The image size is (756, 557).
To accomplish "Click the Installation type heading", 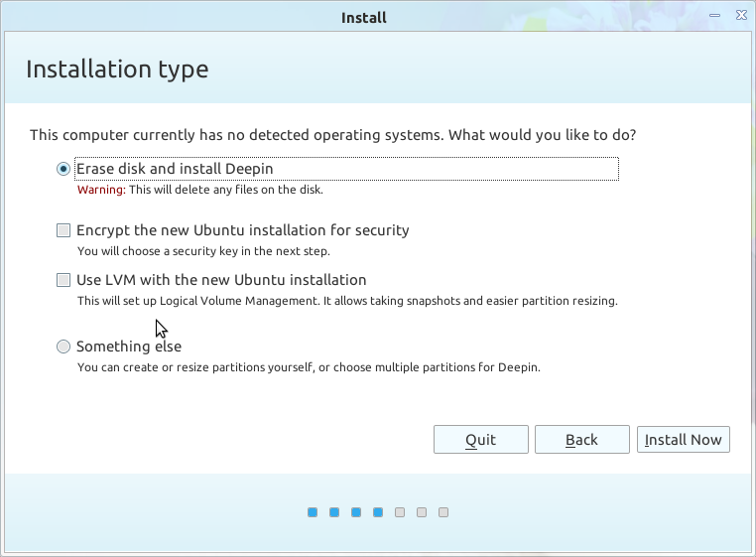I will coord(117,70).
